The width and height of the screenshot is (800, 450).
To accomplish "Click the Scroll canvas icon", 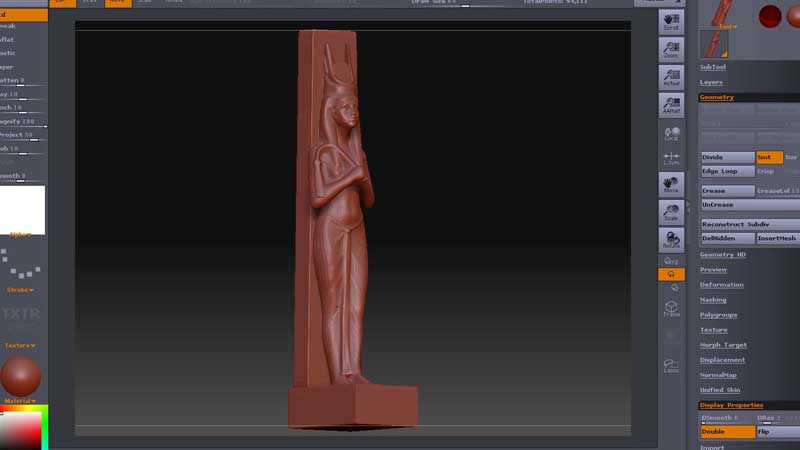I will click(x=671, y=22).
